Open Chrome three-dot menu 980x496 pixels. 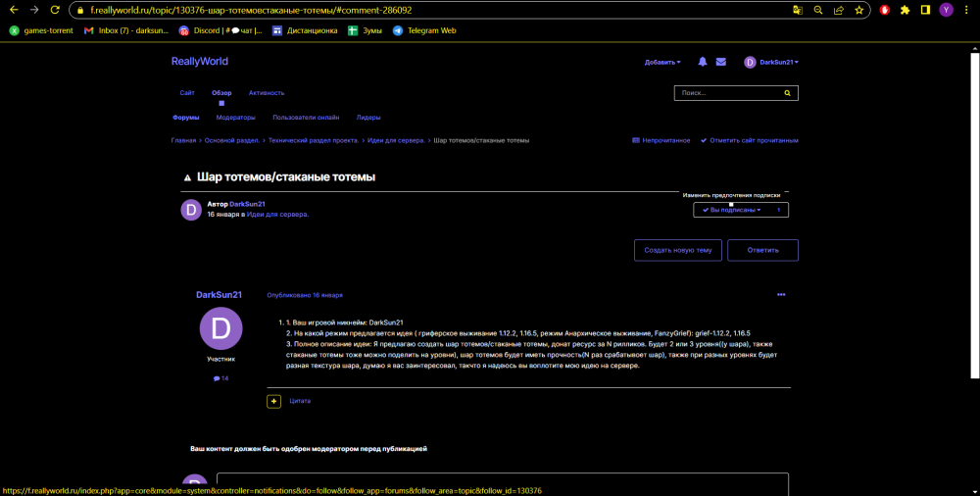(x=967, y=10)
